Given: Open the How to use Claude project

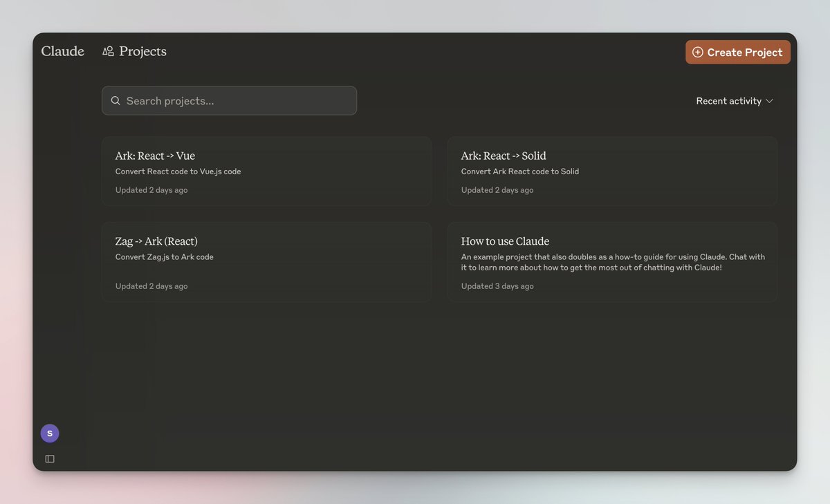Looking at the screenshot, I should click(612, 262).
